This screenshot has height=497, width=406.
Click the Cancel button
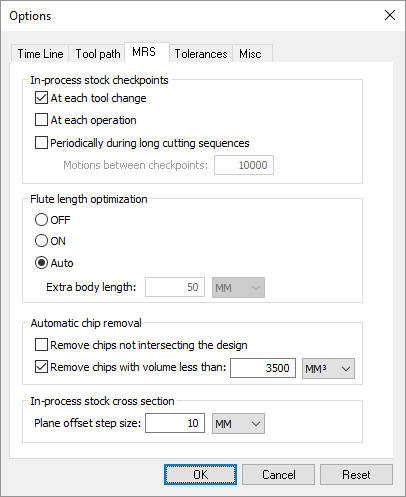click(x=278, y=474)
